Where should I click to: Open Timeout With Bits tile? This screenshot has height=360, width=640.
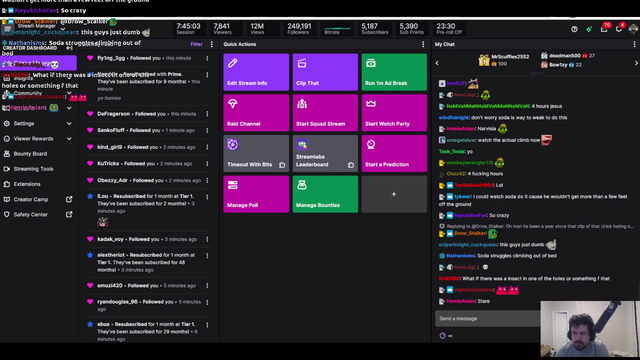point(256,153)
